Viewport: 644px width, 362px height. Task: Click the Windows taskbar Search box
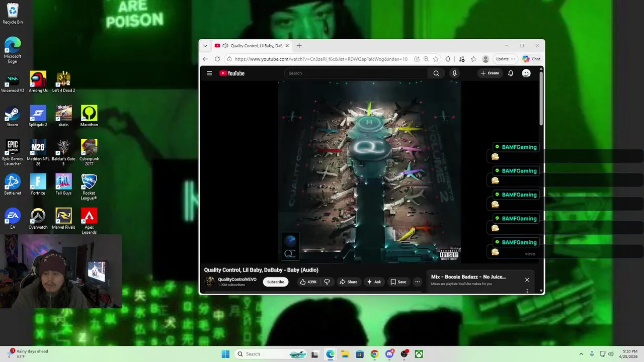pos(272,354)
